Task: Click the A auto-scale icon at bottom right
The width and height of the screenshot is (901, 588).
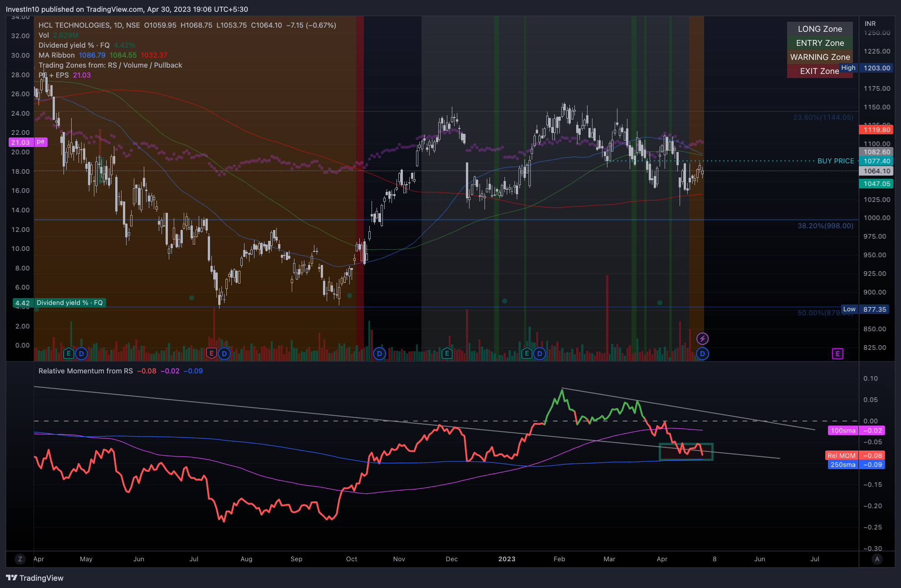Action: point(877,559)
